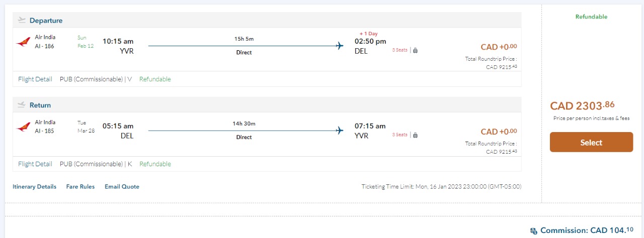Open the Fare Rules link
644x238 pixels.
pos(80,187)
